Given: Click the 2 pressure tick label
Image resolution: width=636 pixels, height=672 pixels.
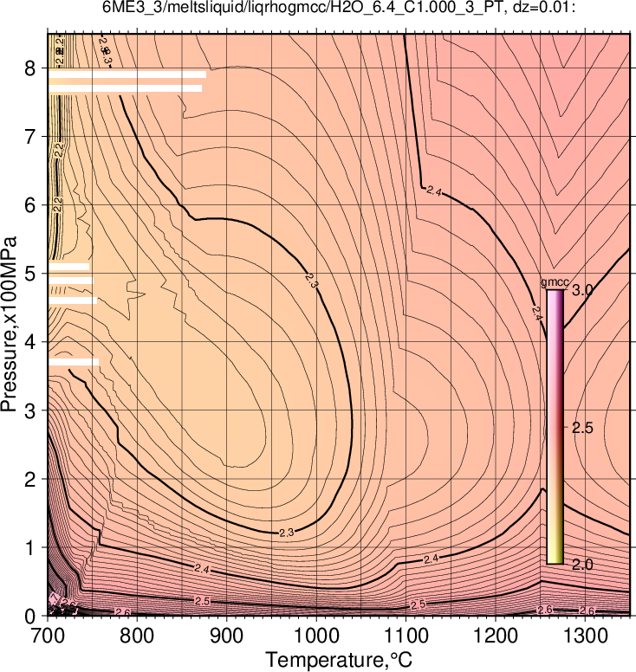Looking at the screenshot, I should tap(30, 480).
